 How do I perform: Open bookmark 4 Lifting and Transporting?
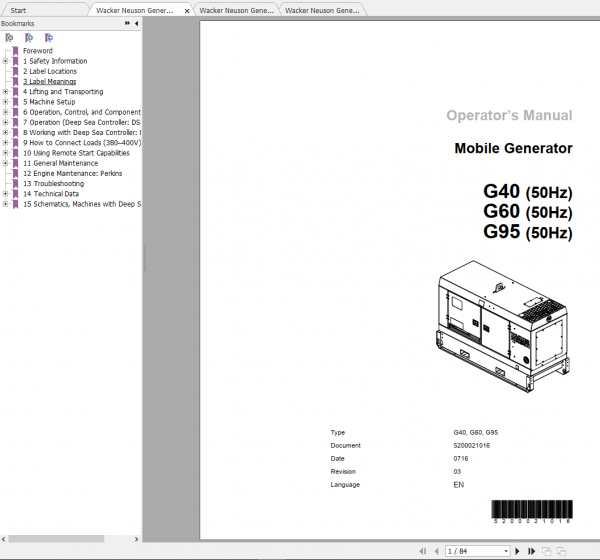pos(63,91)
